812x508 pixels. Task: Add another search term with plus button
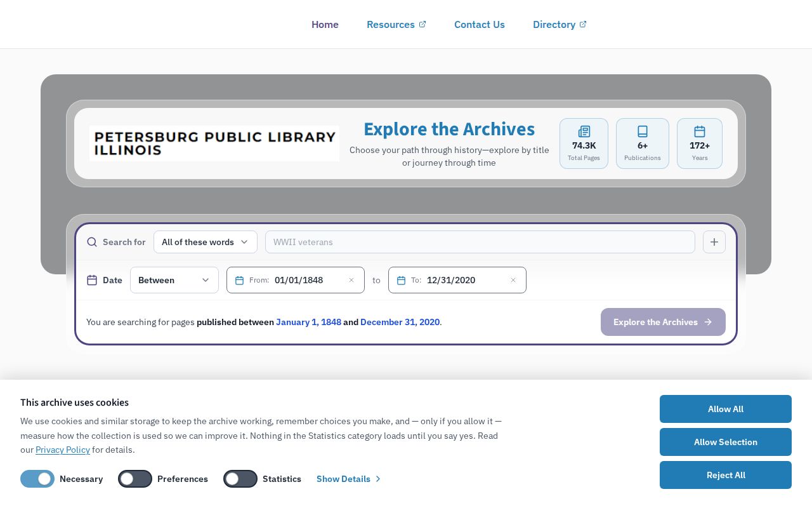coord(714,242)
